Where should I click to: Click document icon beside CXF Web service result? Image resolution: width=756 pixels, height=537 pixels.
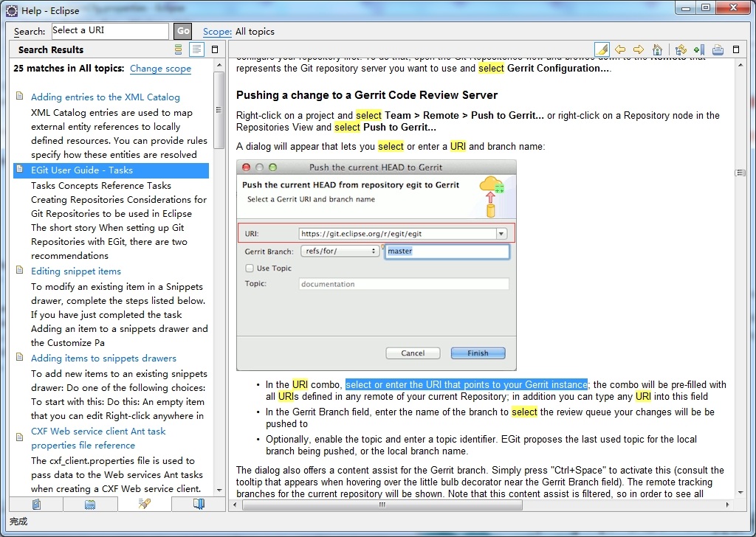pos(20,437)
